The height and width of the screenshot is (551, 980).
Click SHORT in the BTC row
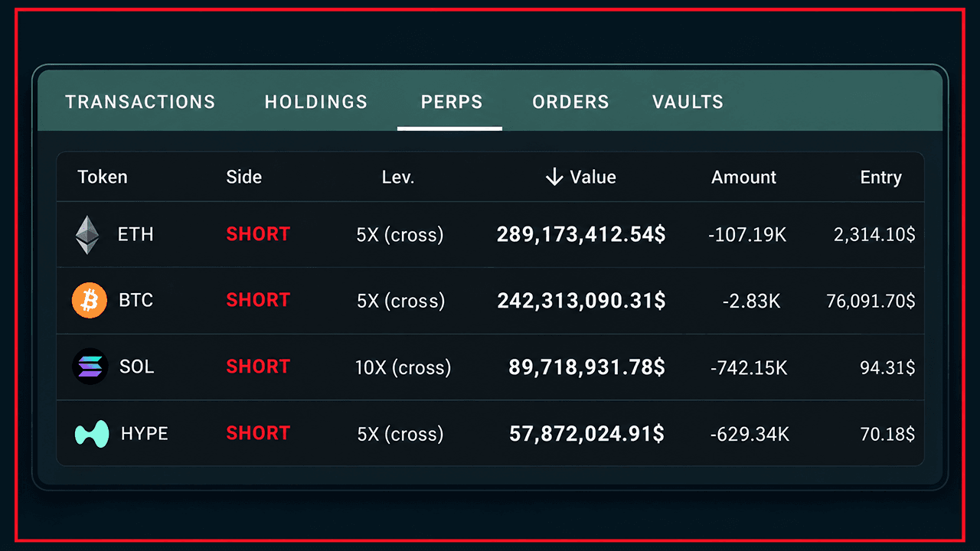click(258, 300)
